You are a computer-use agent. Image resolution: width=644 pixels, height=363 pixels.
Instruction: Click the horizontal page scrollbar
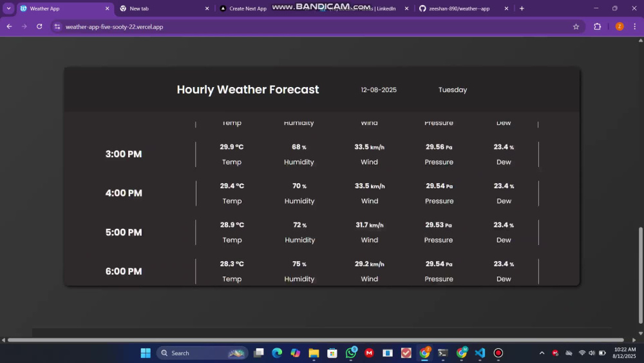click(316, 340)
